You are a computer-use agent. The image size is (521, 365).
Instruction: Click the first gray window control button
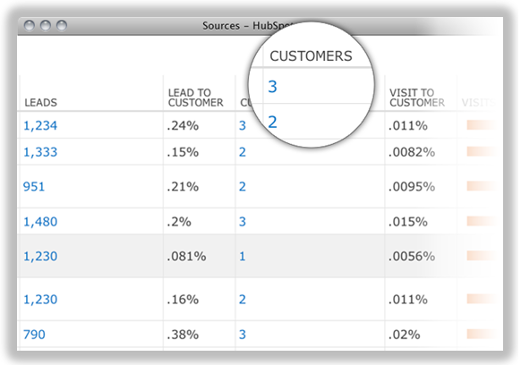coord(29,25)
